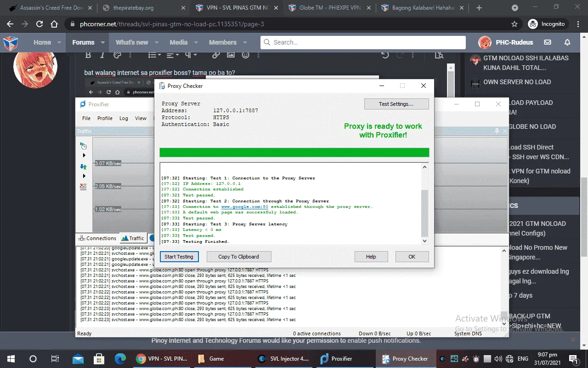The image size is (588, 368).
Task: Open Microsoft Edge from taskbar
Action: (120, 359)
